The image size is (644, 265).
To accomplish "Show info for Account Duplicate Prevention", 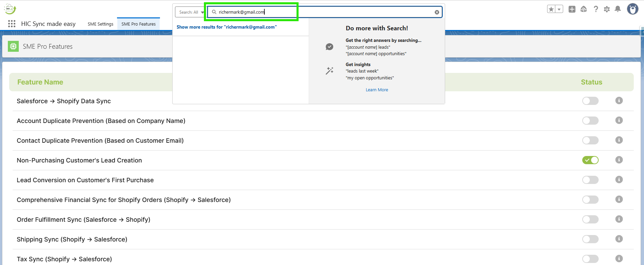I will click(x=619, y=120).
